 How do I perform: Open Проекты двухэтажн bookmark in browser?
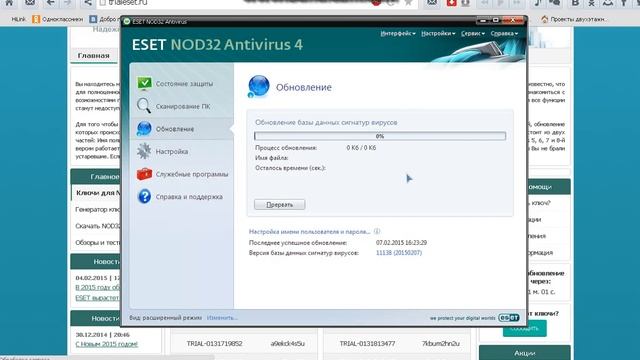coord(573,19)
